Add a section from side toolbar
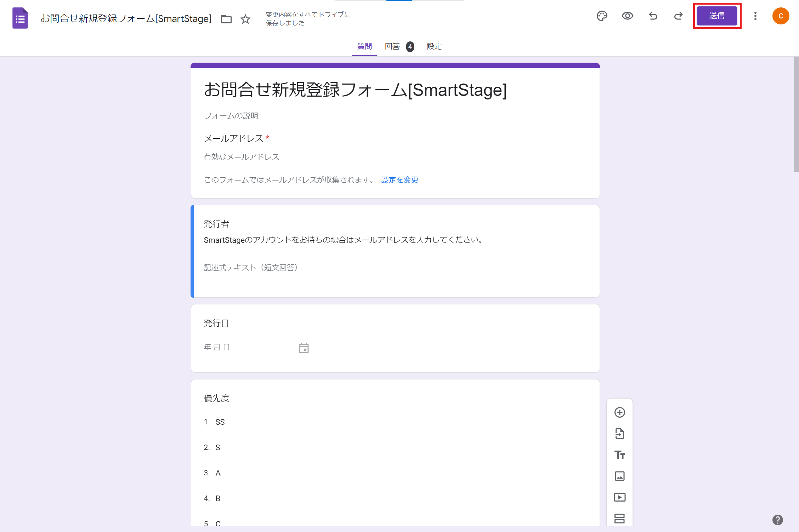This screenshot has height=532, width=799. [x=619, y=519]
